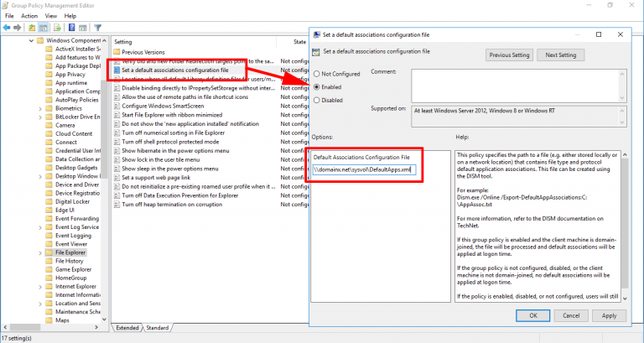Screen dimensions: 644x343
Task: Switch to the Standard tab
Action: click(x=158, y=328)
